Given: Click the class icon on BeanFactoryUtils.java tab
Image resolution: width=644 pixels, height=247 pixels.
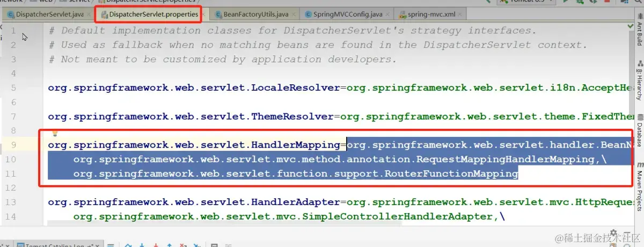Looking at the screenshot, I should (218, 14).
